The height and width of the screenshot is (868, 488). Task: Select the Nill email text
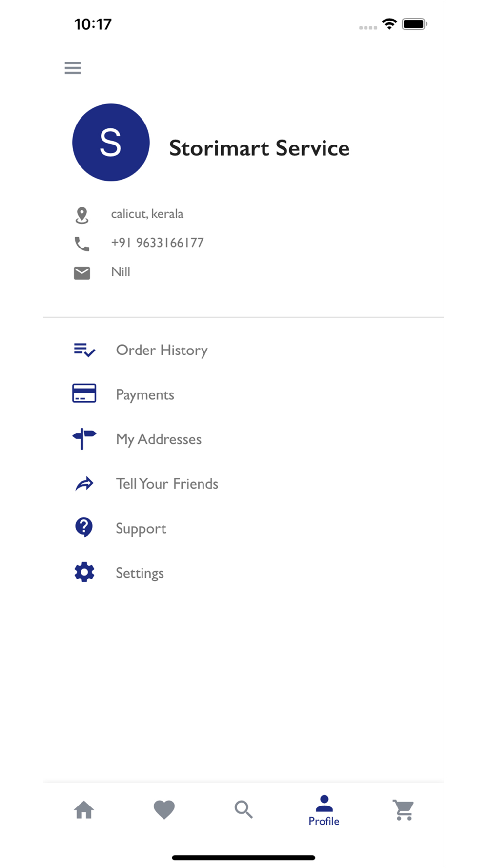[121, 272]
